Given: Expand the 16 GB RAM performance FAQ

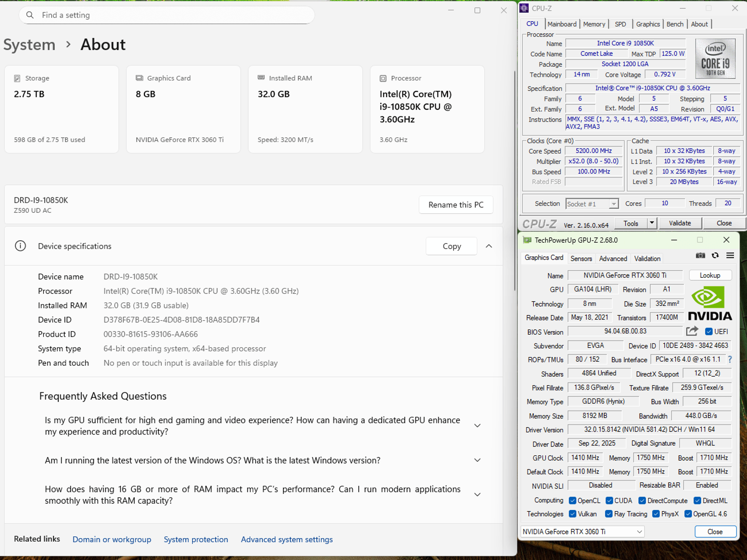Looking at the screenshot, I should 477,495.
